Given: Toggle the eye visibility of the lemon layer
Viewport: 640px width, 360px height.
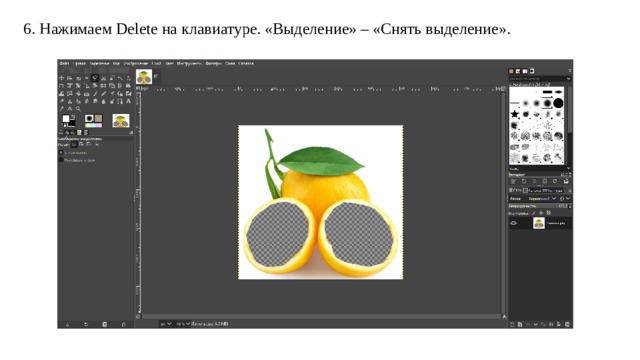Looking at the screenshot, I should 513,223.
